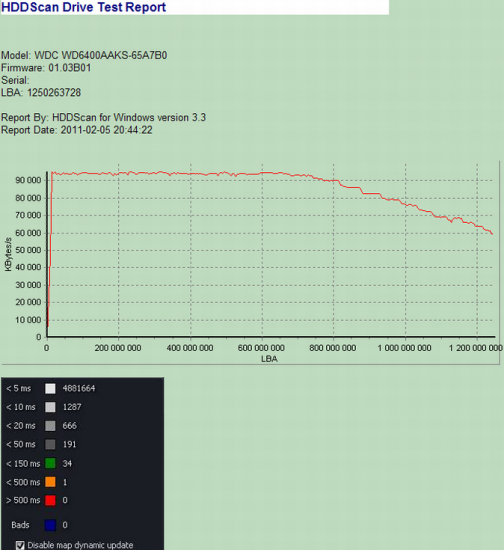Click the 50 000 y-axis tick label

(28, 250)
